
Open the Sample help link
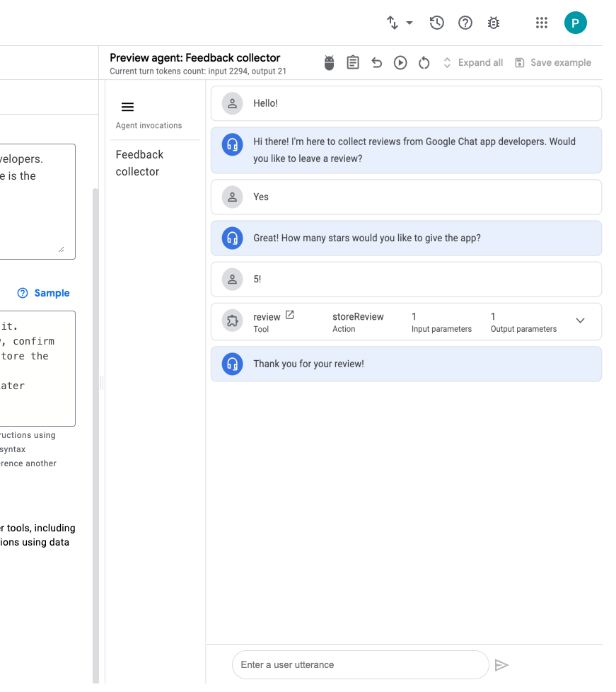point(44,293)
